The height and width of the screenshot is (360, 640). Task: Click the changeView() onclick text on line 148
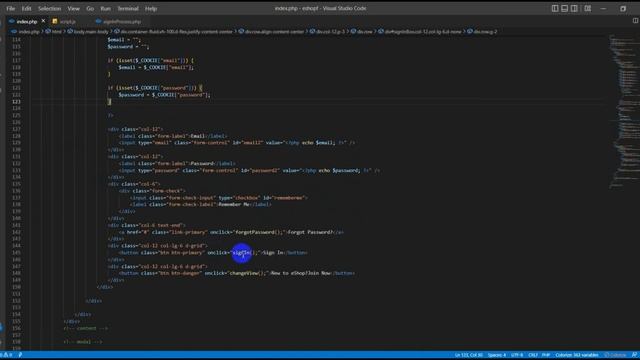click(x=247, y=273)
